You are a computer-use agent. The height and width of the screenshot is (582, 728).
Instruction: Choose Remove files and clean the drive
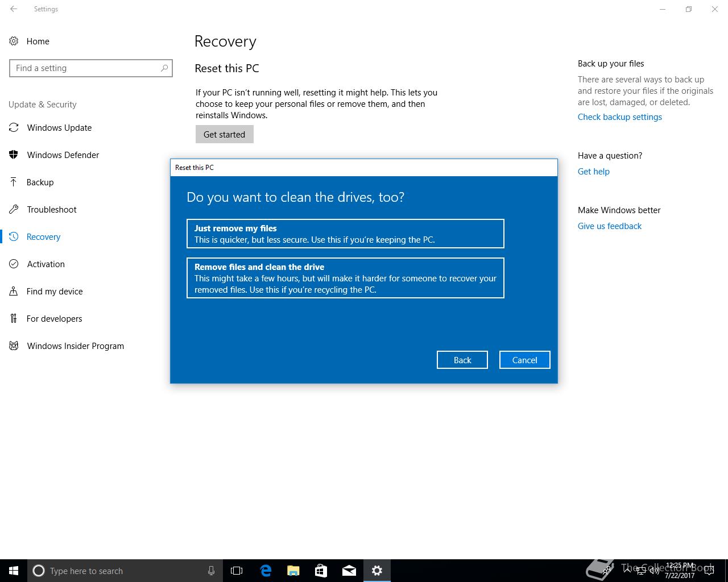[345, 278]
